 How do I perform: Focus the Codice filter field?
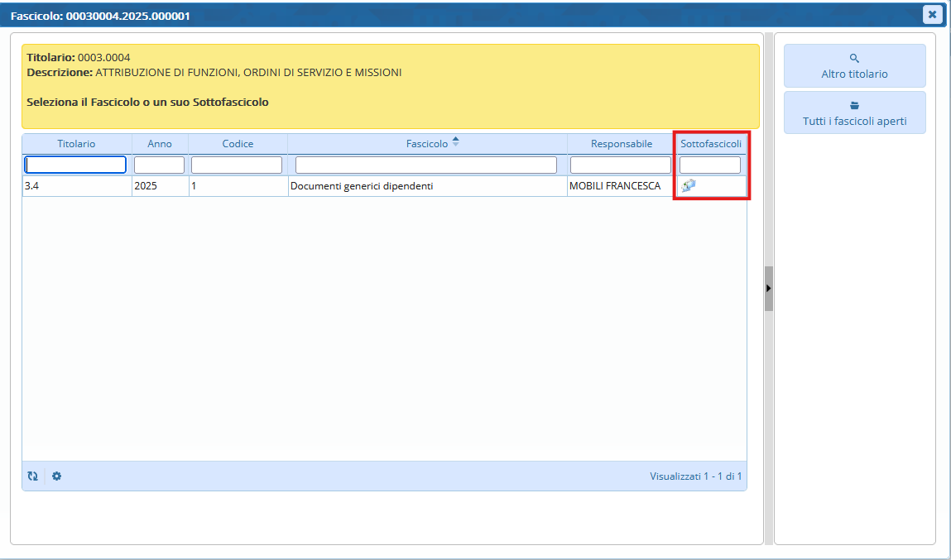tap(237, 165)
